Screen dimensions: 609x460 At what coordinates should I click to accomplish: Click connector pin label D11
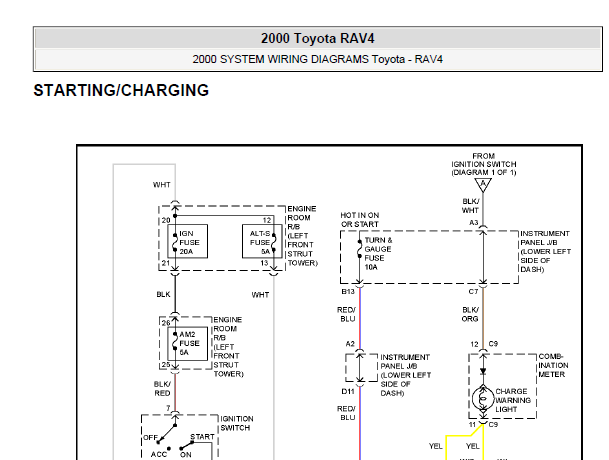(x=348, y=391)
